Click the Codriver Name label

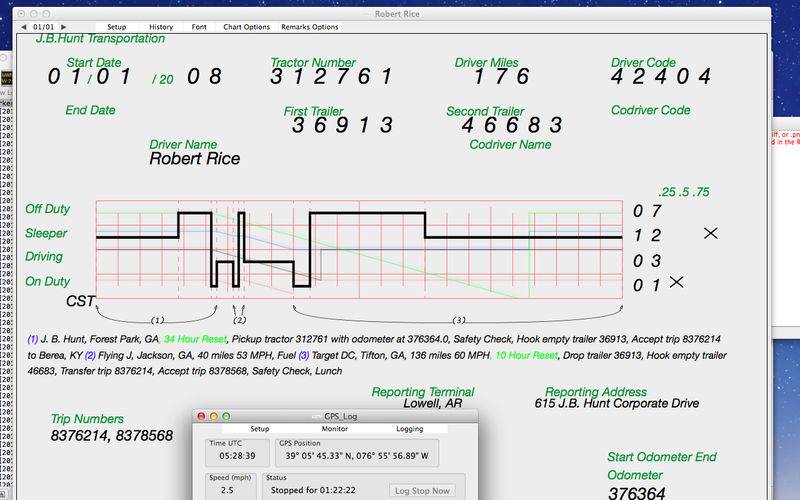[510, 145]
